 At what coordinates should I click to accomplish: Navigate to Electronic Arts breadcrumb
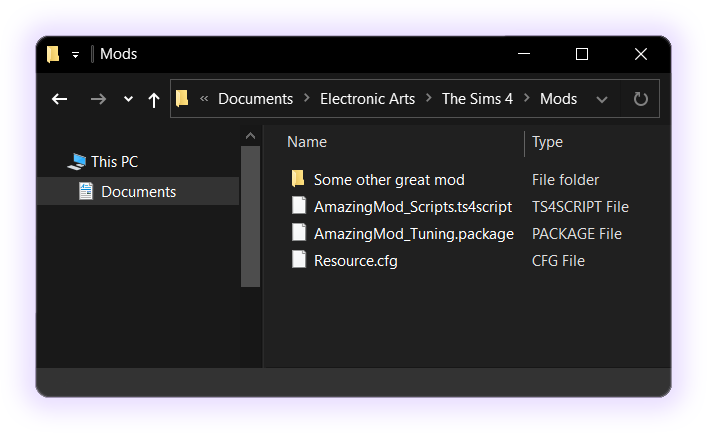pos(367,99)
